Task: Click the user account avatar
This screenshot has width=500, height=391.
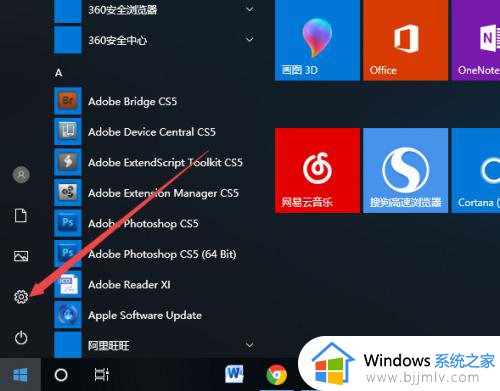Action: [x=21, y=175]
